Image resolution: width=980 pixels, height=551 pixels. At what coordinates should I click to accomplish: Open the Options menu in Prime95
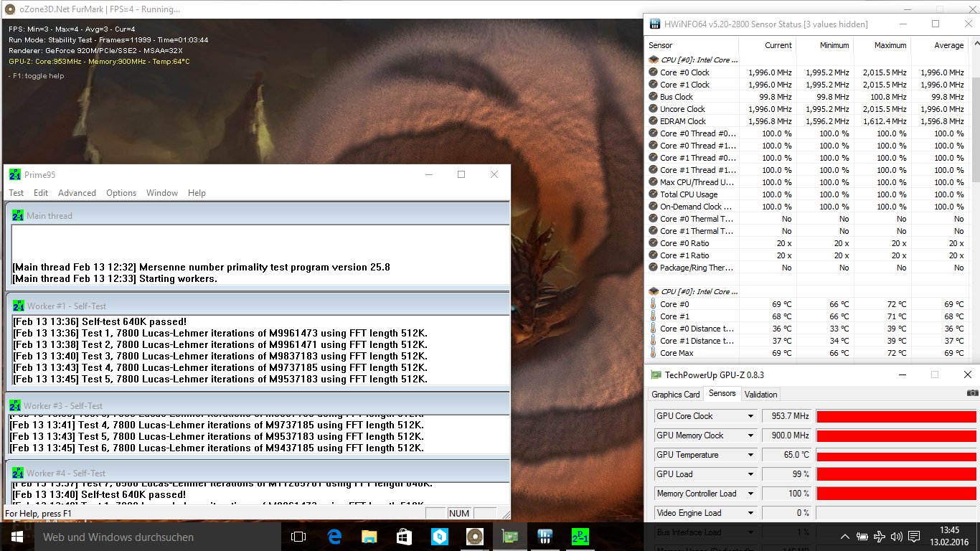(x=121, y=193)
